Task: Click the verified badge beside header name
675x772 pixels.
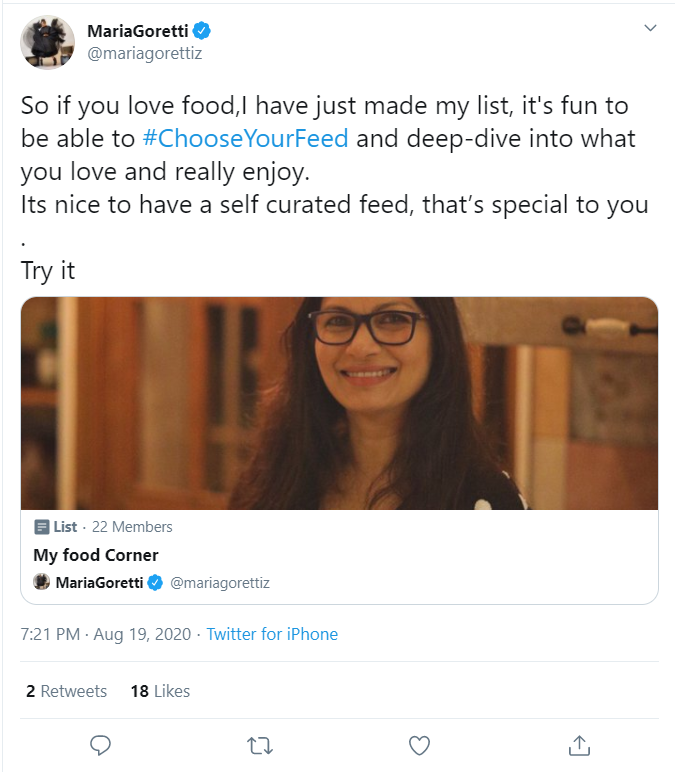Action: coord(201,30)
